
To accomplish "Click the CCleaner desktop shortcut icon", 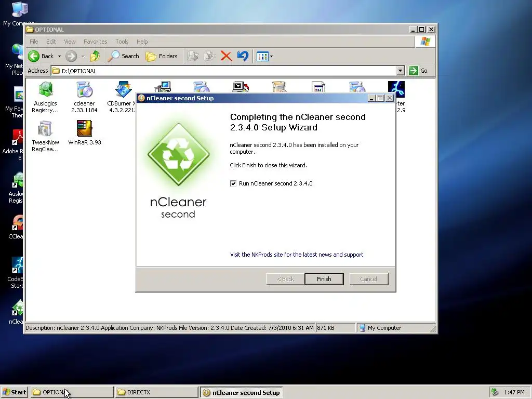I will pos(17,223).
